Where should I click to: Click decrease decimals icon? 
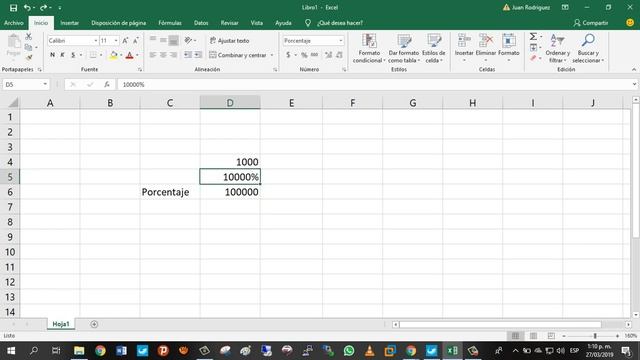click(x=339, y=55)
